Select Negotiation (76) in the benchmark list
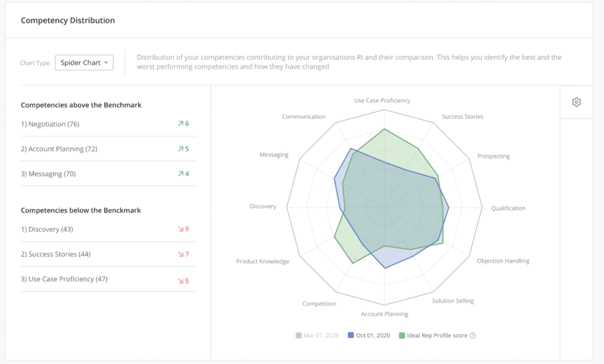The image size is (604, 364). tap(51, 124)
